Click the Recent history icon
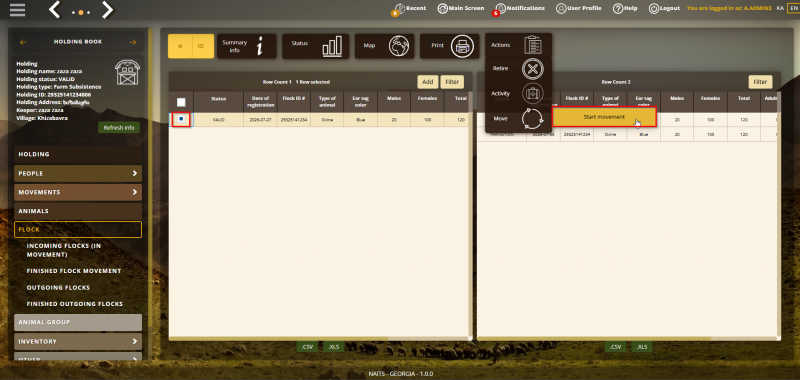Screen dimensions: 800x380 (399, 9)
